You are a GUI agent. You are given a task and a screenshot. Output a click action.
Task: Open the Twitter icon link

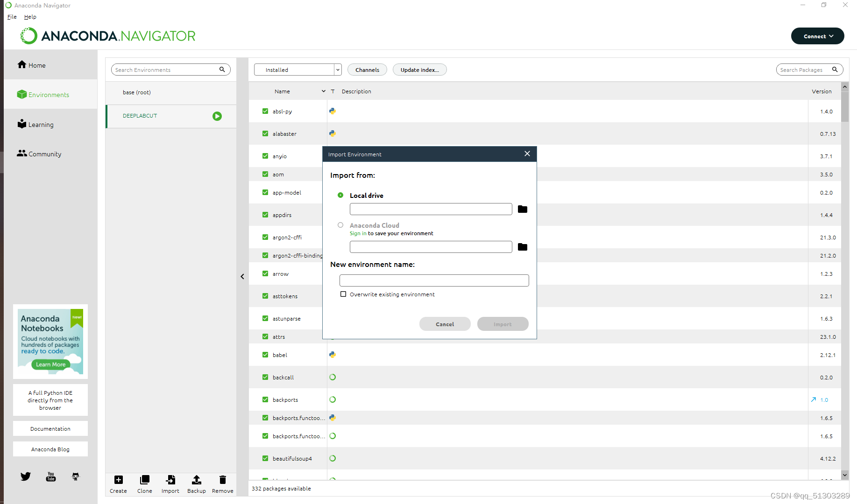pyautogui.click(x=26, y=476)
